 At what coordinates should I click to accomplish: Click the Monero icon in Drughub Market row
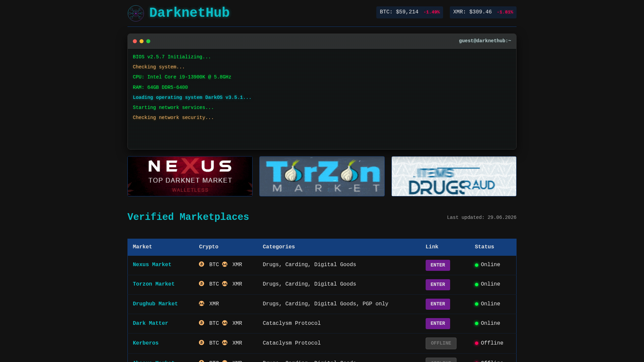[202, 303]
